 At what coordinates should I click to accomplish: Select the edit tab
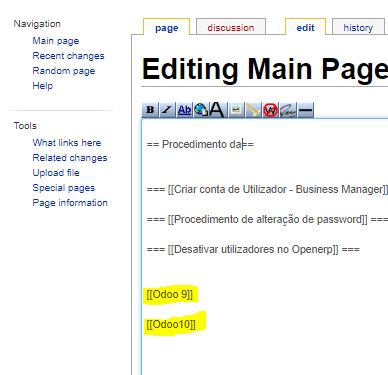coord(305,27)
